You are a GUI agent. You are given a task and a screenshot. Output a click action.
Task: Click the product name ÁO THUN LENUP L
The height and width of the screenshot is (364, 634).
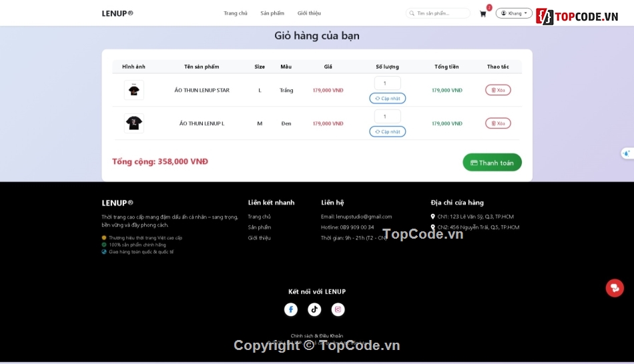(202, 123)
